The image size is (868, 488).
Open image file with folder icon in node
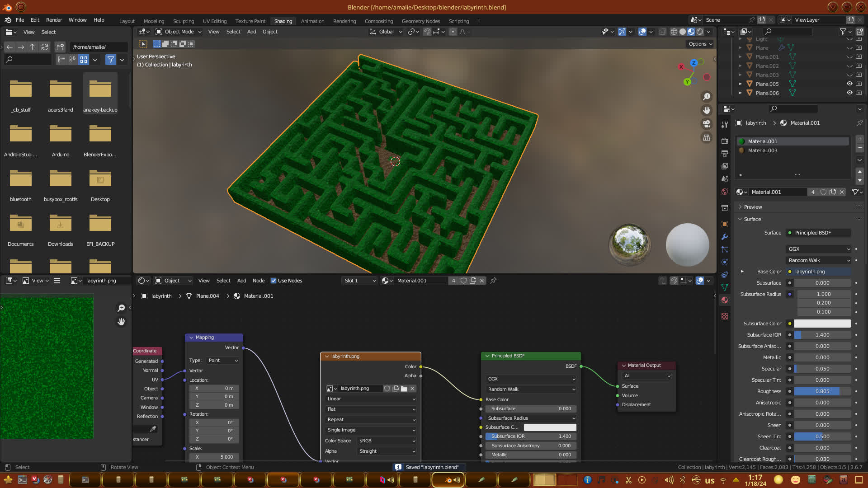404,389
